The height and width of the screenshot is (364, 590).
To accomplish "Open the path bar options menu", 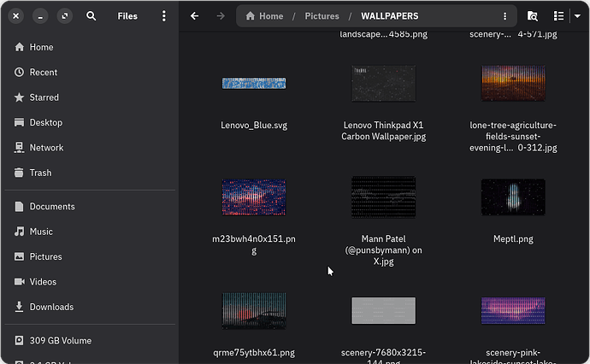I will tap(505, 16).
